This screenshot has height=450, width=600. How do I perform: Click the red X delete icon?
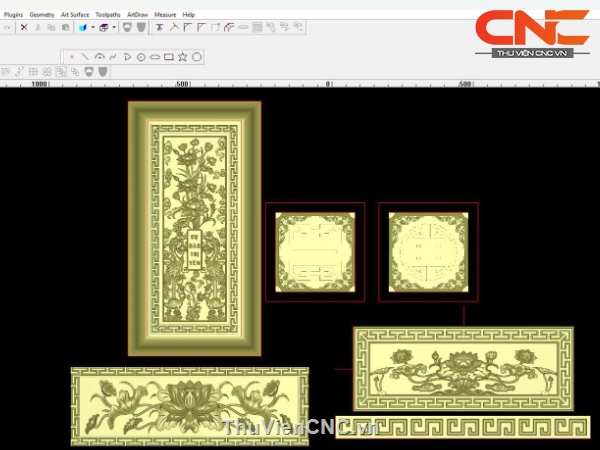click(24, 28)
